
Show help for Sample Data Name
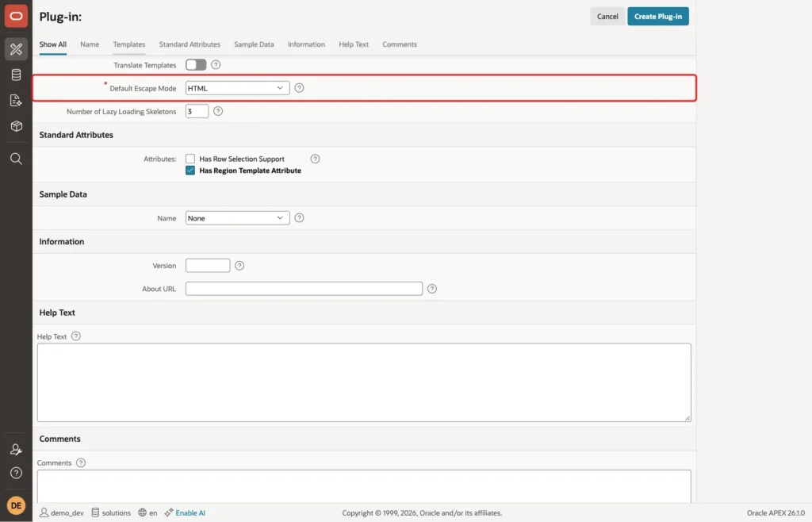click(299, 218)
